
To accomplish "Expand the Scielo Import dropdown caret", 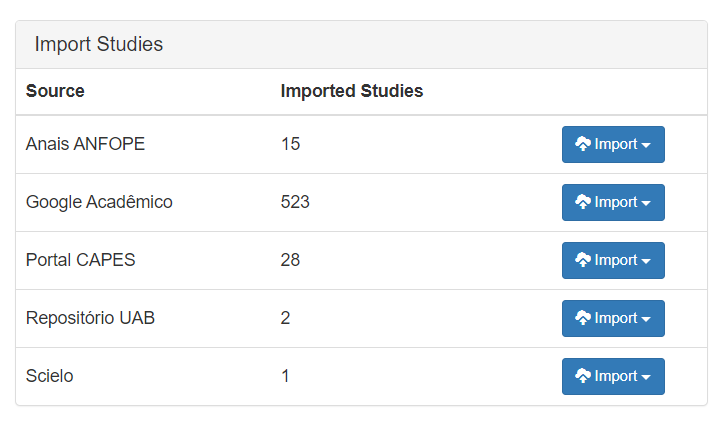I will pos(646,378).
